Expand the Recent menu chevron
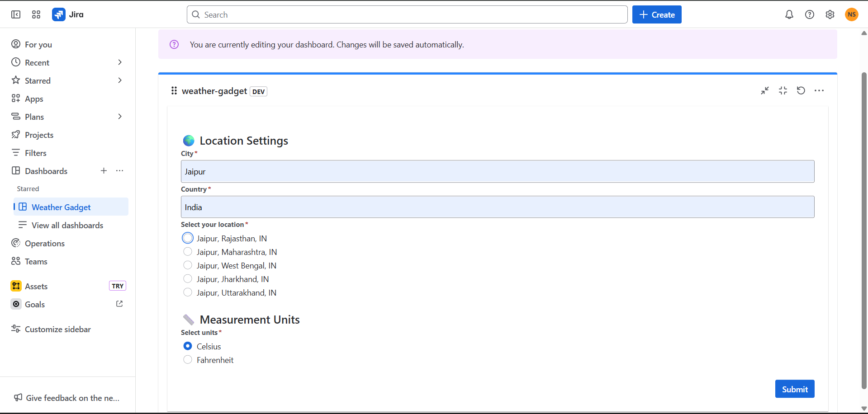868x414 pixels. [x=120, y=62]
